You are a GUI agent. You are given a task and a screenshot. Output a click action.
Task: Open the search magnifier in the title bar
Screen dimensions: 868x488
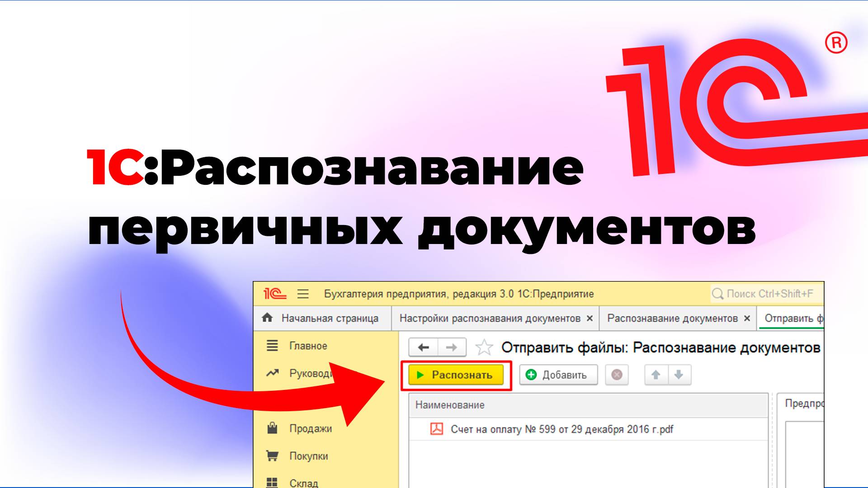718,293
